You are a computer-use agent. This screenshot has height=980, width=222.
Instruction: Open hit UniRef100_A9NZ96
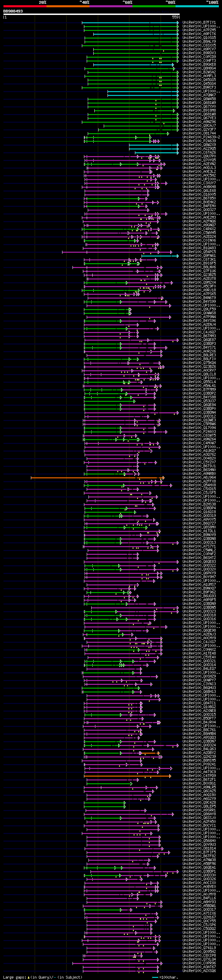coord(199,122)
